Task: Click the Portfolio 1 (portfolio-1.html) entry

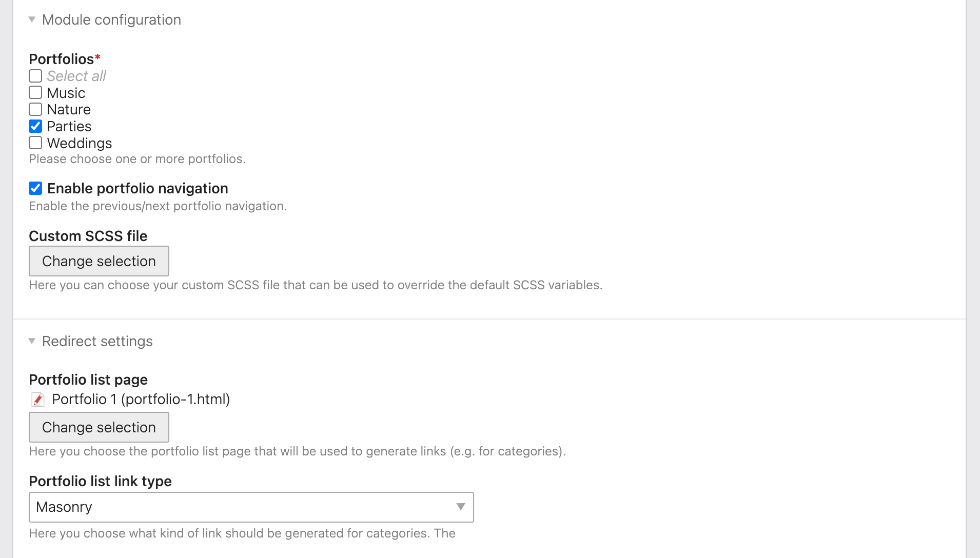Action: pyautogui.click(x=141, y=399)
